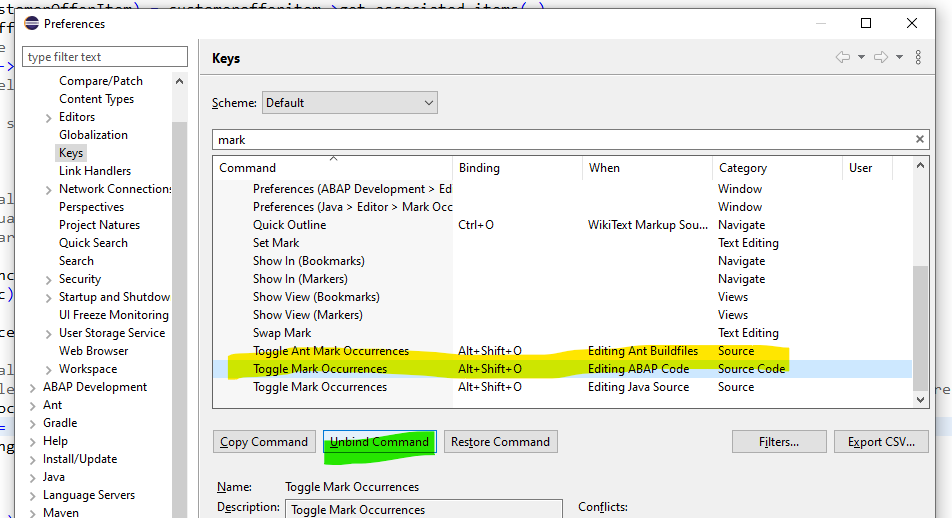This screenshot has height=518, width=952.
Task: Click the key filter field containing 'mark'
Action: click(x=571, y=140)
